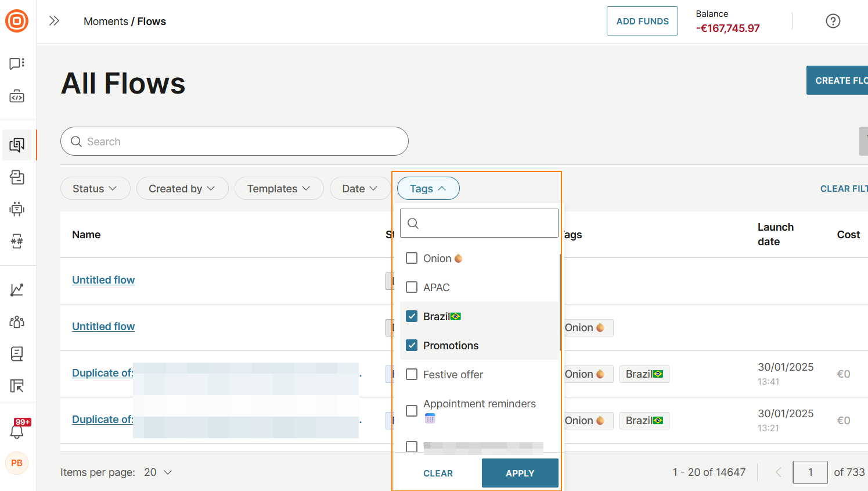Click the ADD FUNDS button
This screenshot has width=868, height=491.
coord(642,21)
